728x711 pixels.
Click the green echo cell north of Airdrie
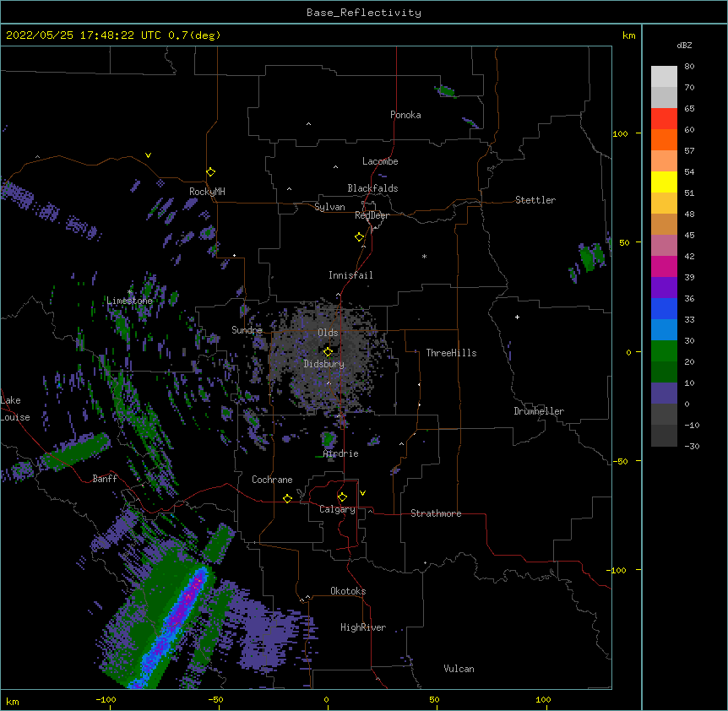pos(329,438)
